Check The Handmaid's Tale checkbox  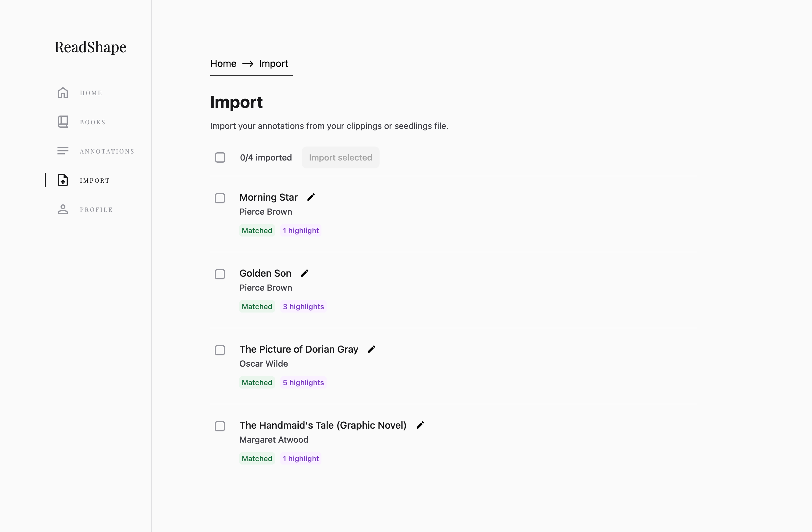pos(220,426)
